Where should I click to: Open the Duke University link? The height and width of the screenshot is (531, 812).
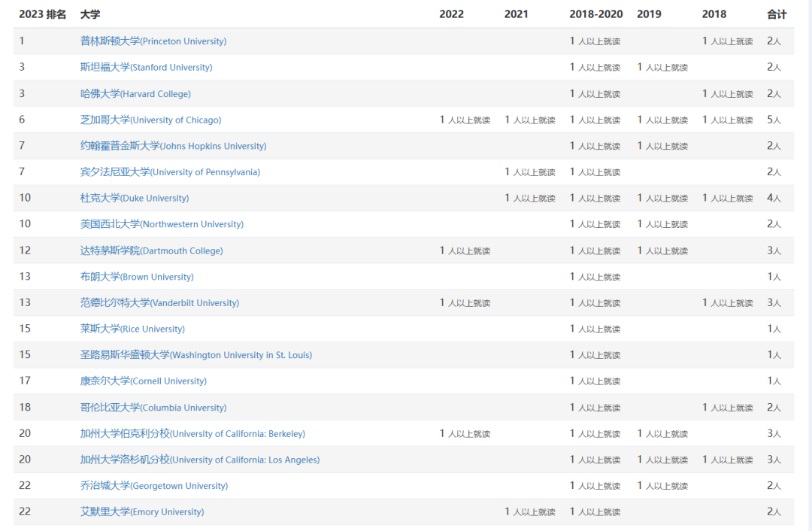pos(135,199)
